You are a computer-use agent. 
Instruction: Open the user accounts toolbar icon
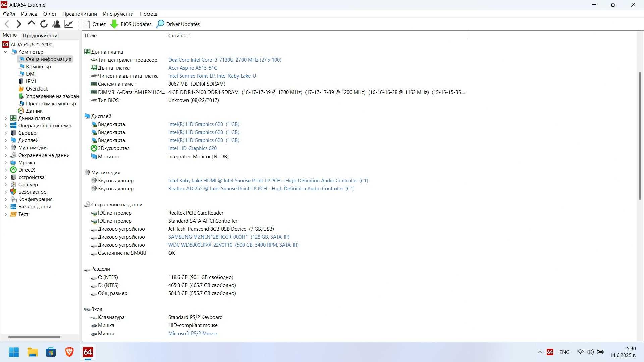click(56, 24)
